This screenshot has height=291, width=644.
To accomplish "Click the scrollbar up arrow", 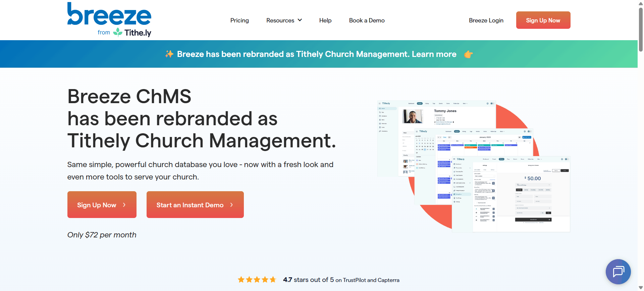I will [x=641, y=3].
